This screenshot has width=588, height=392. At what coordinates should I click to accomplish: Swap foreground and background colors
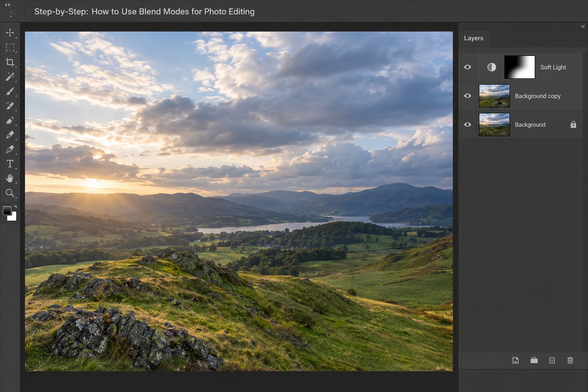pyautogui.click(x=15, y=207)
